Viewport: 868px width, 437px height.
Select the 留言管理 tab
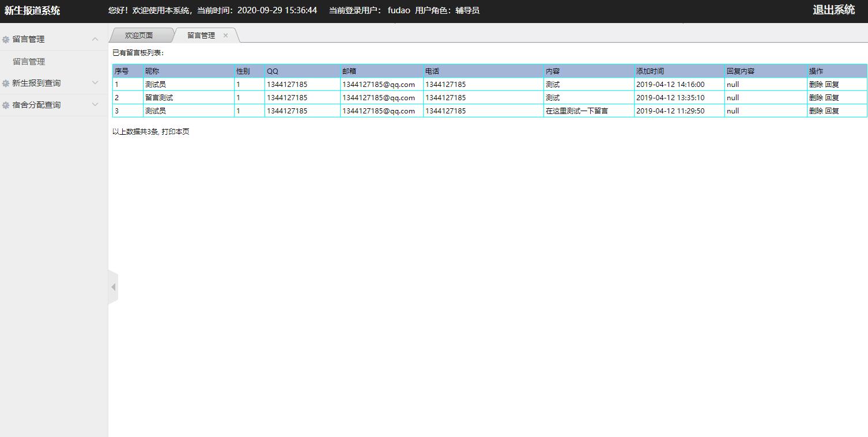201,36
